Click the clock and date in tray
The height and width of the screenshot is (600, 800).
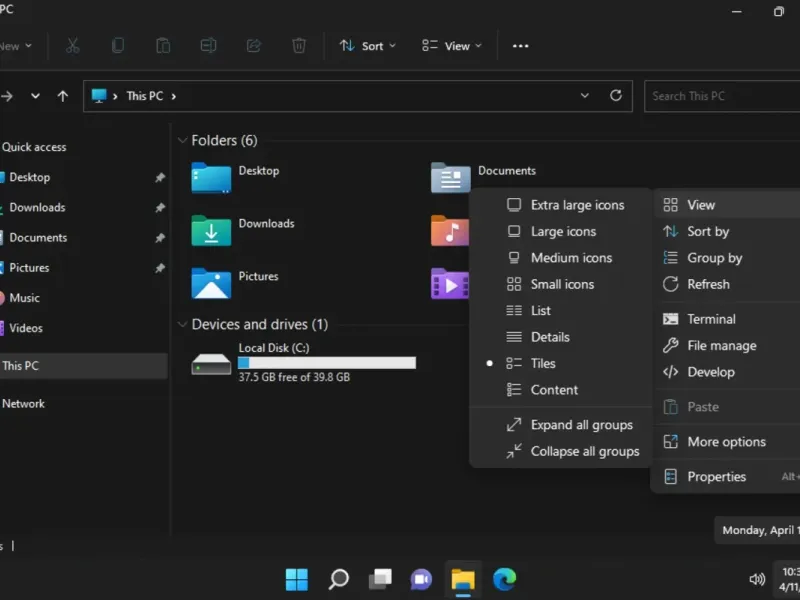point(789,579)
